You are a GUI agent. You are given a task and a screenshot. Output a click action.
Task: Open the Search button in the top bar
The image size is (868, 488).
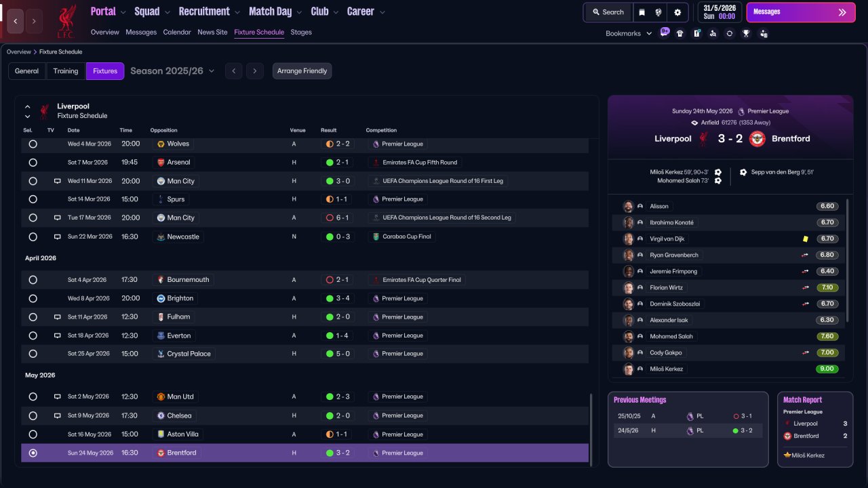click(608, 12)
